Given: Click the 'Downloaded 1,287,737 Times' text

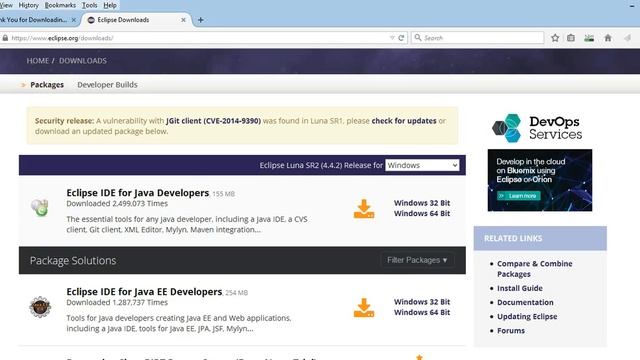Looking at the screenshot, I should click(117, 302).
